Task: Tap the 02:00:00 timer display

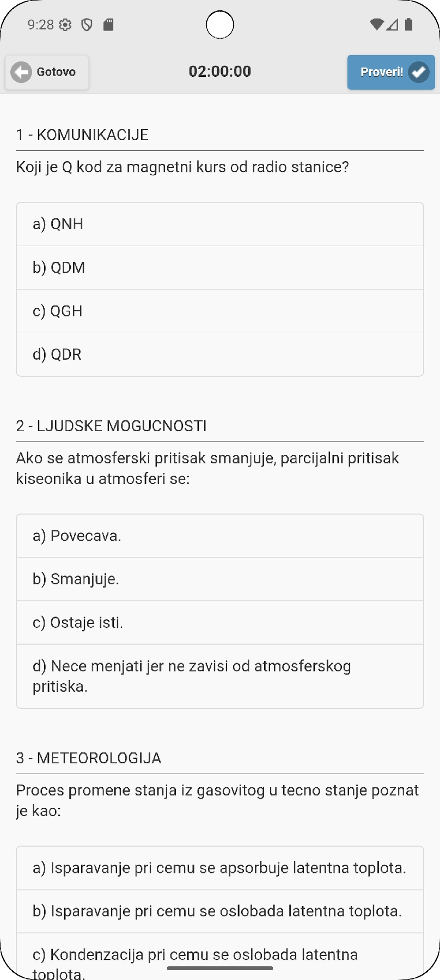Action: (220, 71)
